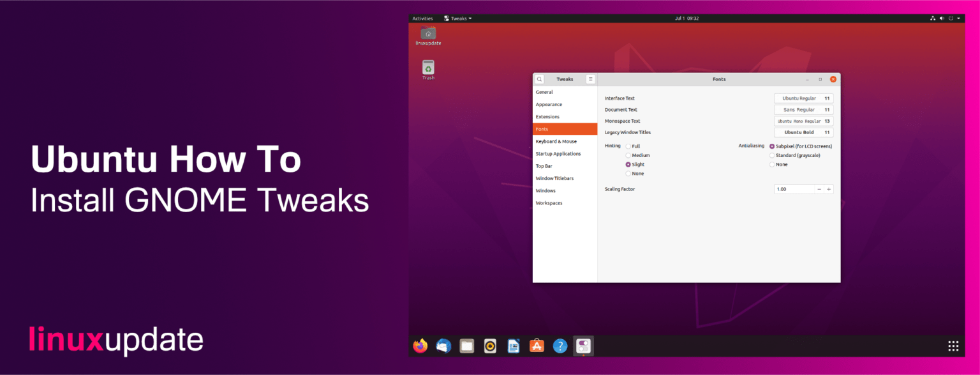Click the network status icon in top bar
The height and width of the screenshot is (375, 980).
pos(932,19)
